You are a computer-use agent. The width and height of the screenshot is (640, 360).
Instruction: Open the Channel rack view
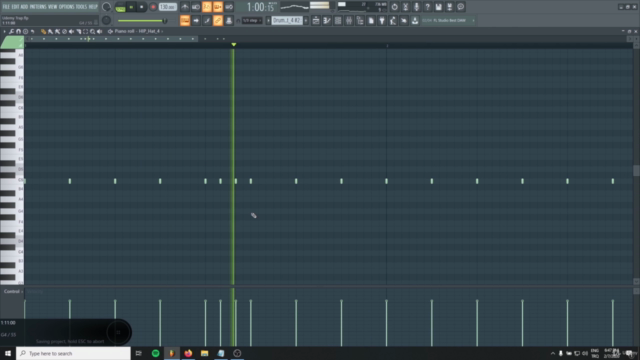click(x=338, y=20)
